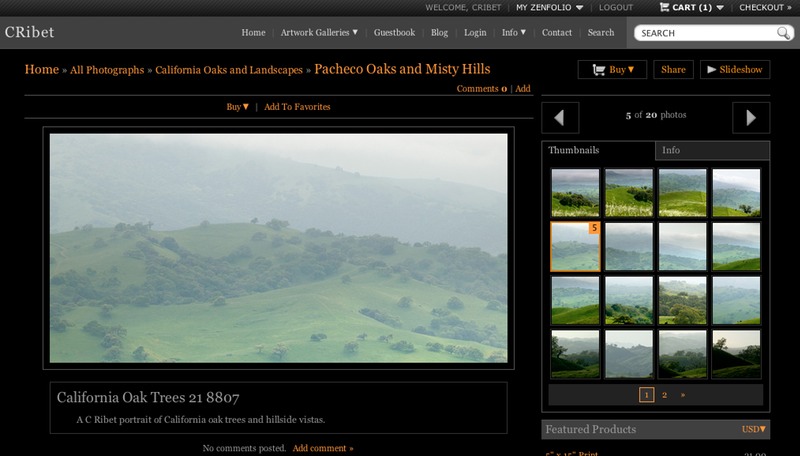Image resolution: width=800 pixels, height=456 pixels.
Task: Expand the My Zenfolio menu
Action: point(549,7)
